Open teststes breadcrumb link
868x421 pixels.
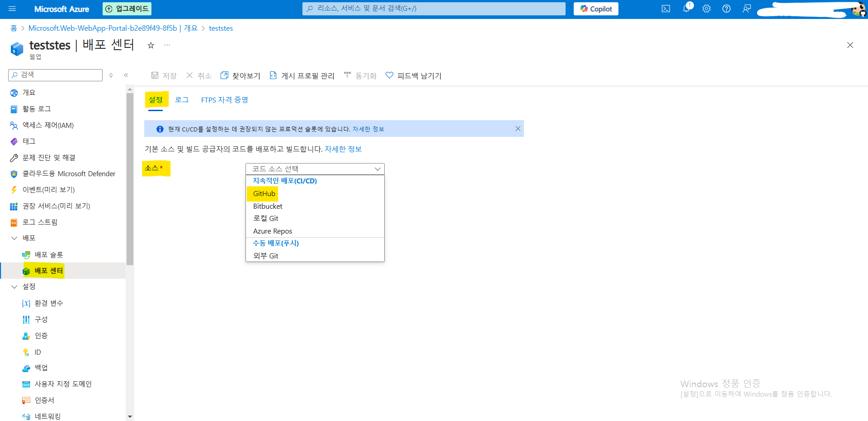221,28
